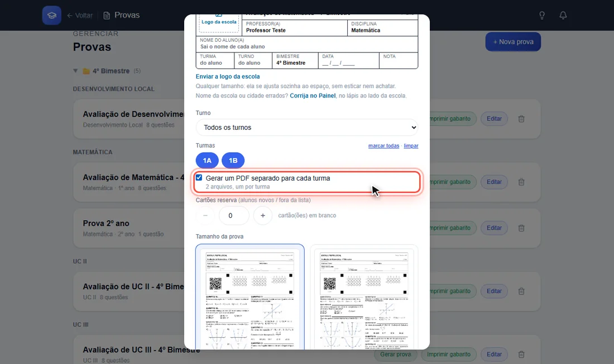
Task: Increase reserve cards with plus button
Action: (263, 215)
